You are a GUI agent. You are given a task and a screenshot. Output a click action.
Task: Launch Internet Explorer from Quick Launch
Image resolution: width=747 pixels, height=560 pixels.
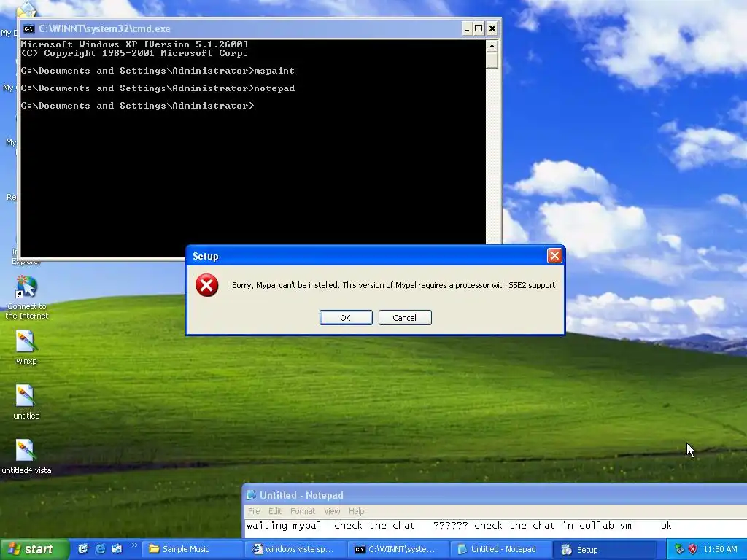point(100,549)
